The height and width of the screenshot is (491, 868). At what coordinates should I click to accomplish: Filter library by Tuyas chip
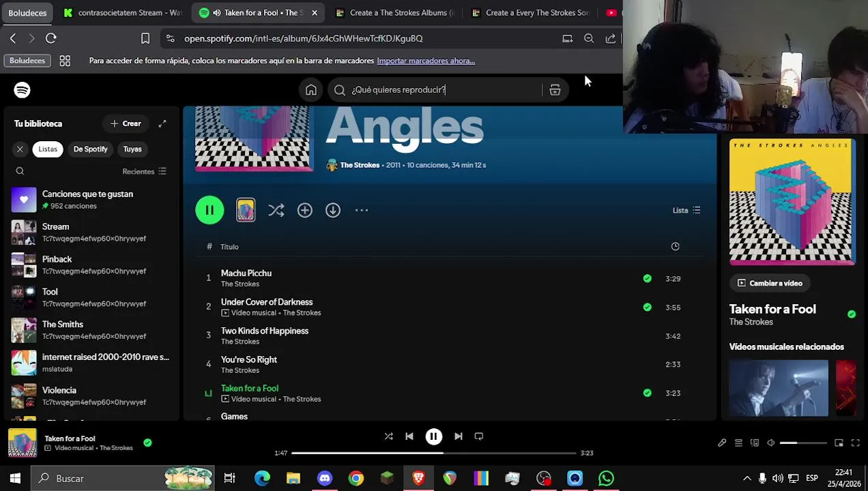pos(132,149)
